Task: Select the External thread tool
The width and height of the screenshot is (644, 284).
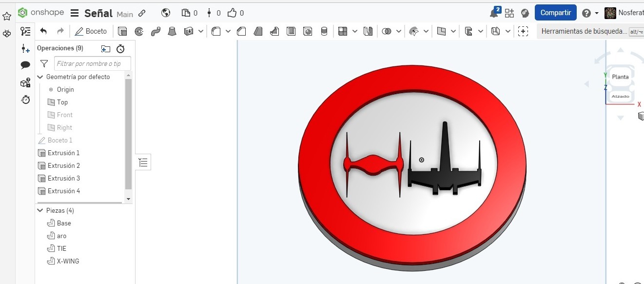Action: point(324,31)
